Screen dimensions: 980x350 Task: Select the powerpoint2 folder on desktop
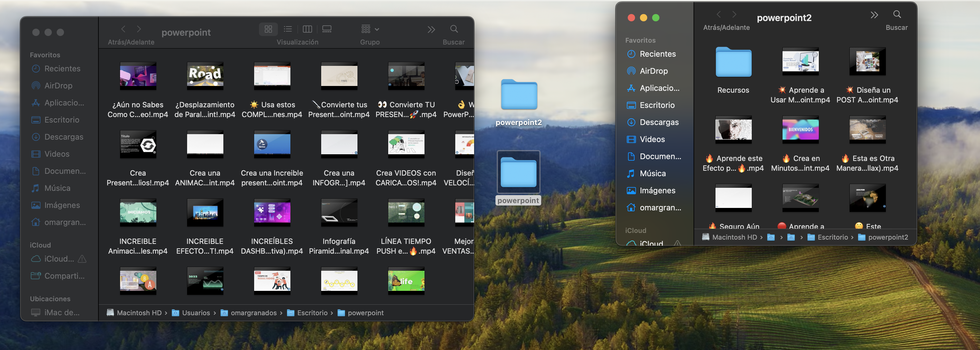pos(519,95)
